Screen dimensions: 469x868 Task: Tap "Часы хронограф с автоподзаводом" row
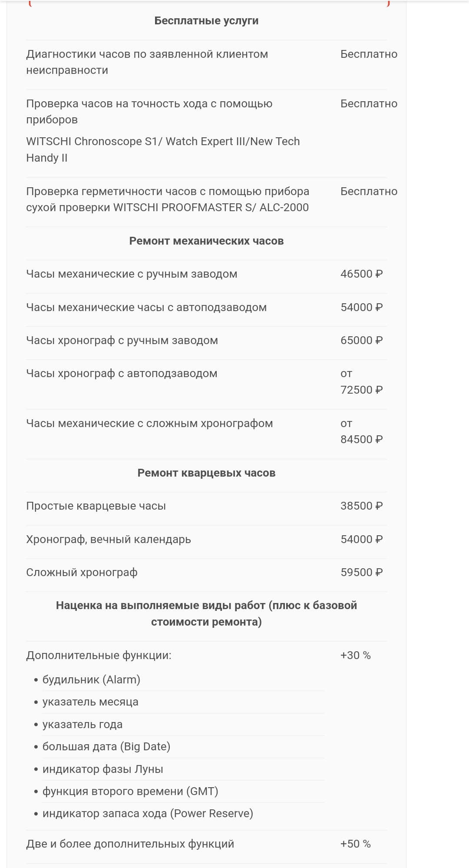tap(122, 374)
